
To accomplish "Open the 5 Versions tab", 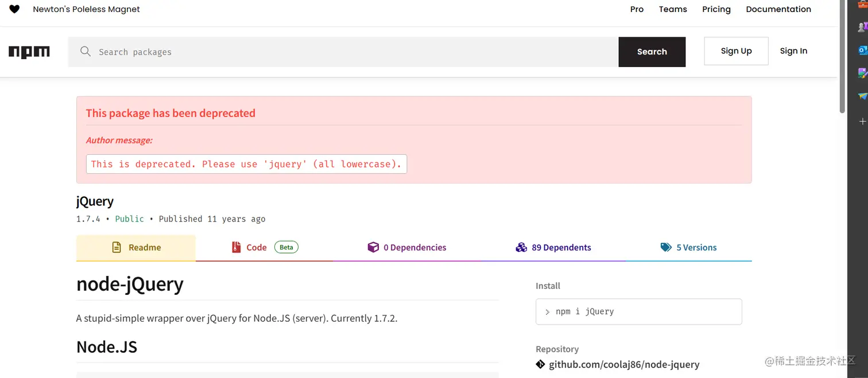I will coord(689,248).
